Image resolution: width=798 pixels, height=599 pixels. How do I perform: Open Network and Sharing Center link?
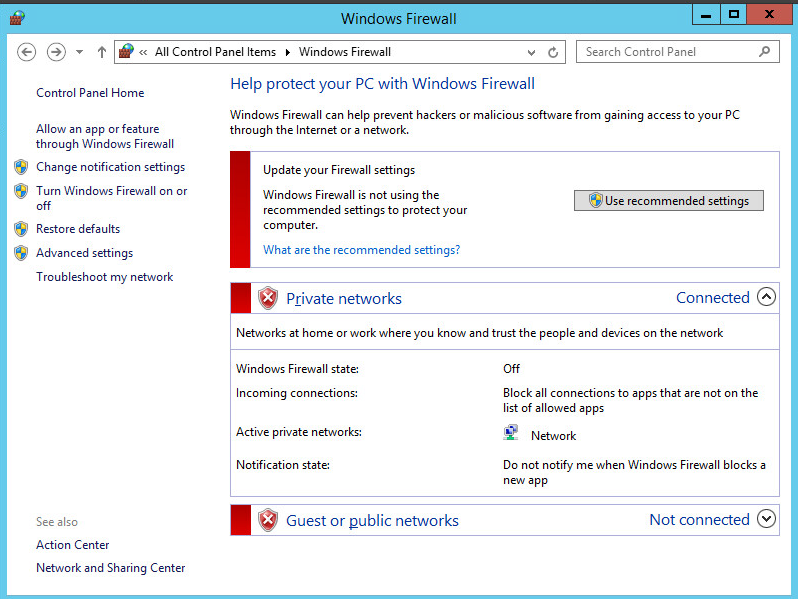(x=110, y=568)
